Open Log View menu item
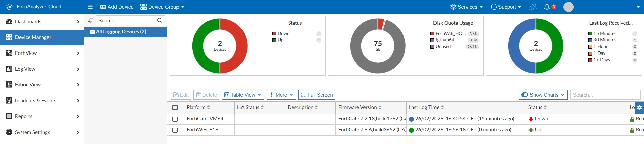This screenshot has height=144, width=644. coord(42,69)
